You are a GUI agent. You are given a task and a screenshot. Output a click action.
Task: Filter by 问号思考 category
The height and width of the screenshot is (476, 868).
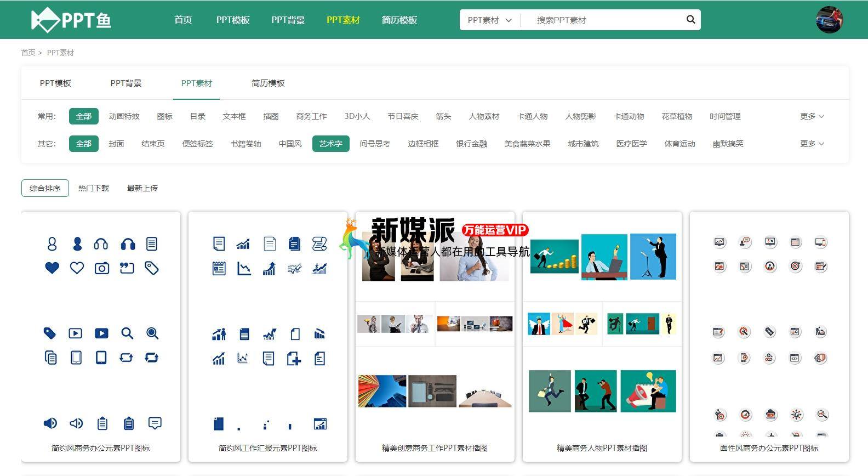tap(375, 144)
